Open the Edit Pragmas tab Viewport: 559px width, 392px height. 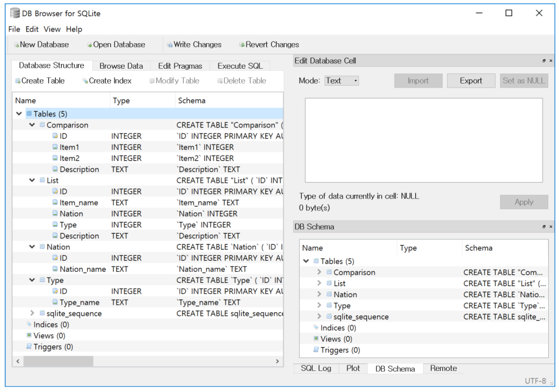[180, 66]
